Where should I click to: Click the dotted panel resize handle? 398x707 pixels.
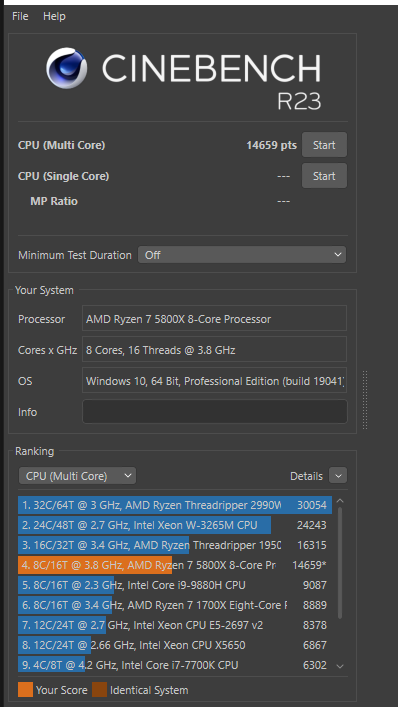[x=365, y=400]
